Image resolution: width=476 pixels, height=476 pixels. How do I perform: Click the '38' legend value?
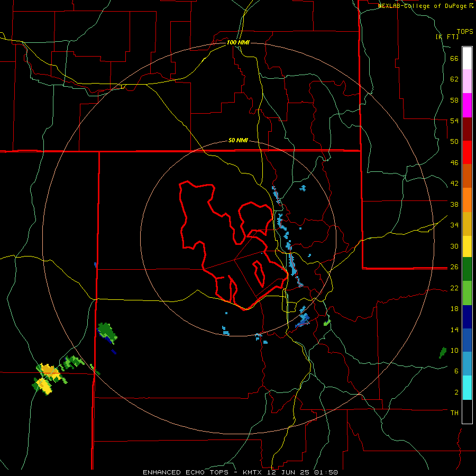454,204
